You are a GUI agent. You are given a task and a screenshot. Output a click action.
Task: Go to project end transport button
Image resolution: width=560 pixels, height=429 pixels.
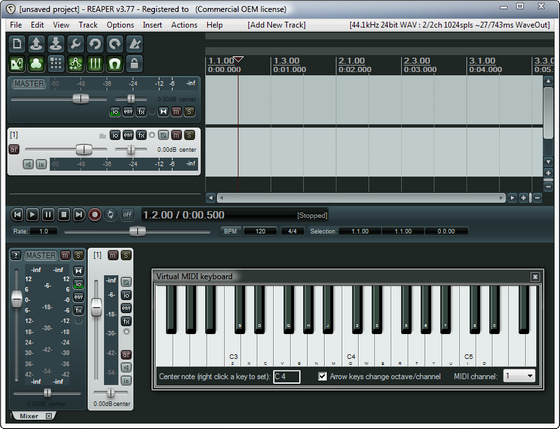79,215
